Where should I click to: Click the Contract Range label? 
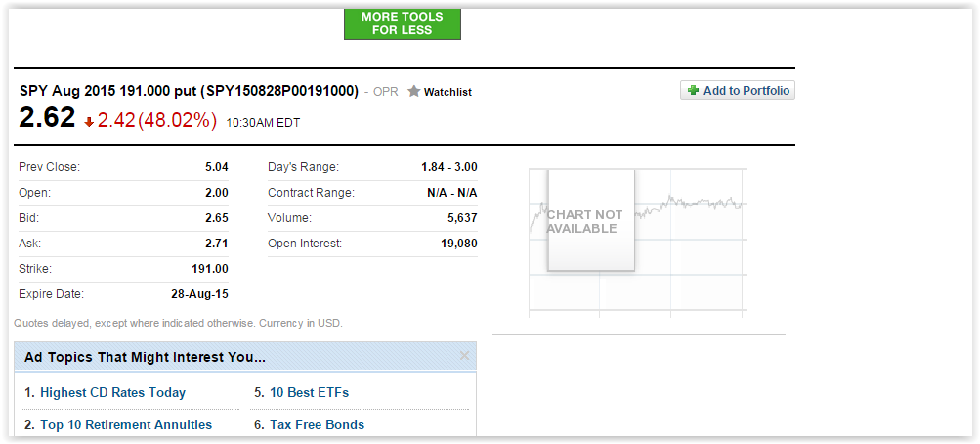(x=311, y=193)
